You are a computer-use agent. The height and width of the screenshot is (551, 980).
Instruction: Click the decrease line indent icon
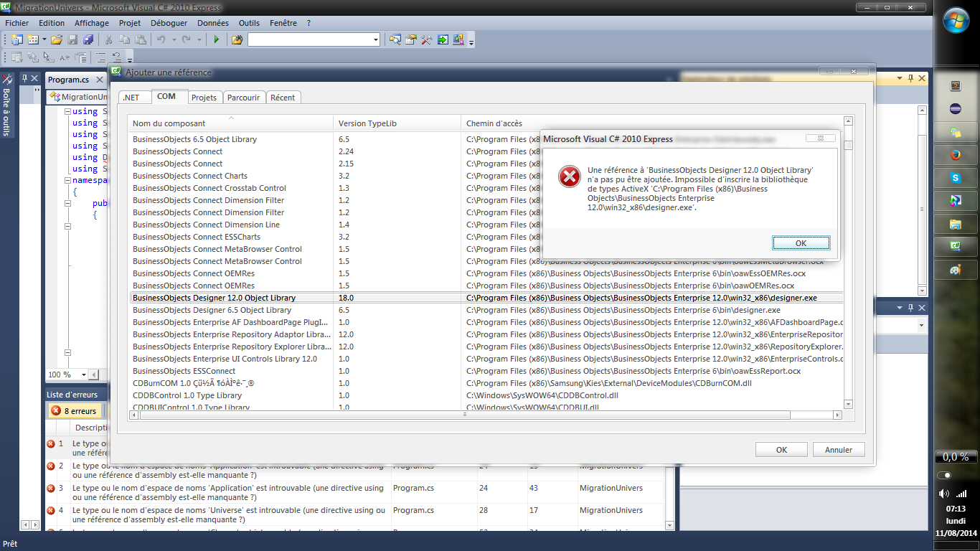pyautogui.click(x=102, y=57)
